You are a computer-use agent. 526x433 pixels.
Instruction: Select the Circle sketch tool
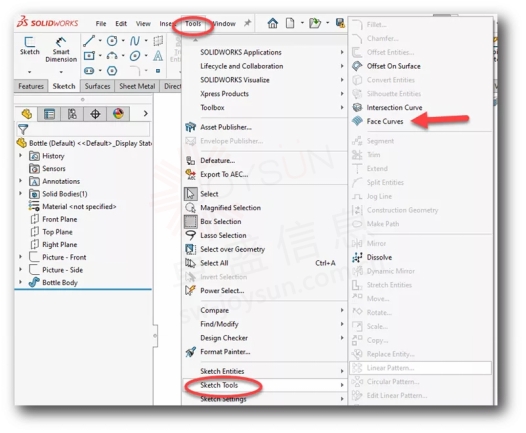(x=112, y=41)
